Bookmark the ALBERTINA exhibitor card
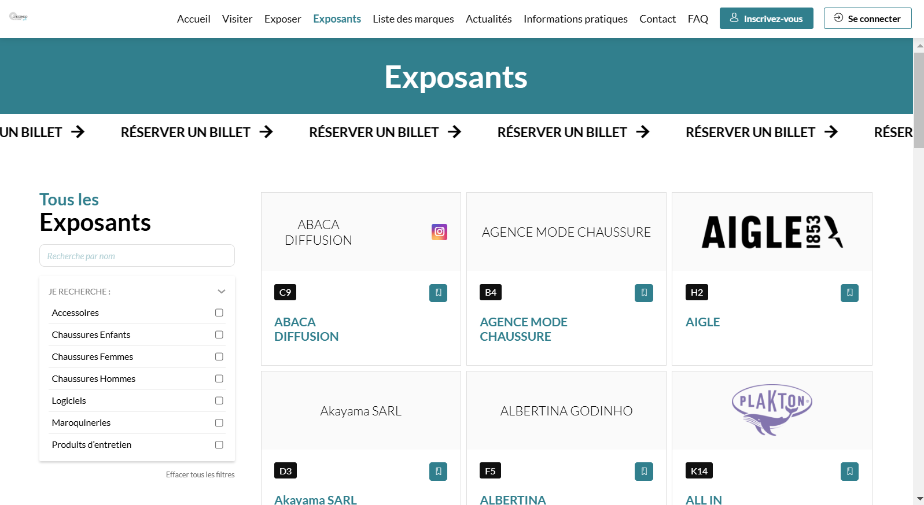 point(644,471)
